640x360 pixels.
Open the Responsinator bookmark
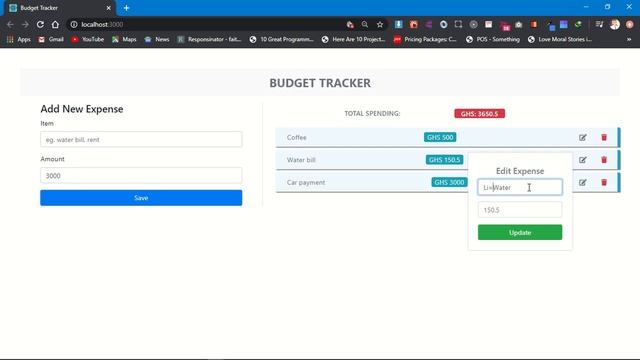point(209,39)
